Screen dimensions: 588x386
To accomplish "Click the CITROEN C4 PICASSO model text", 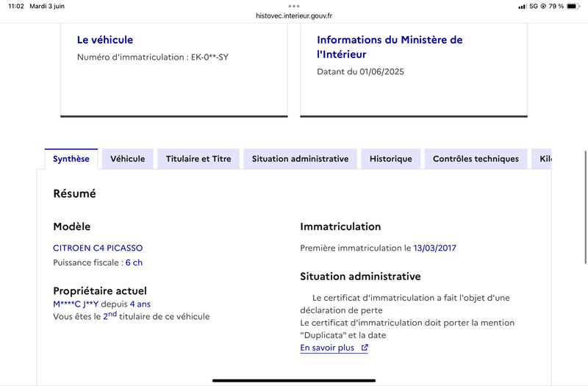I will [98, 248].
